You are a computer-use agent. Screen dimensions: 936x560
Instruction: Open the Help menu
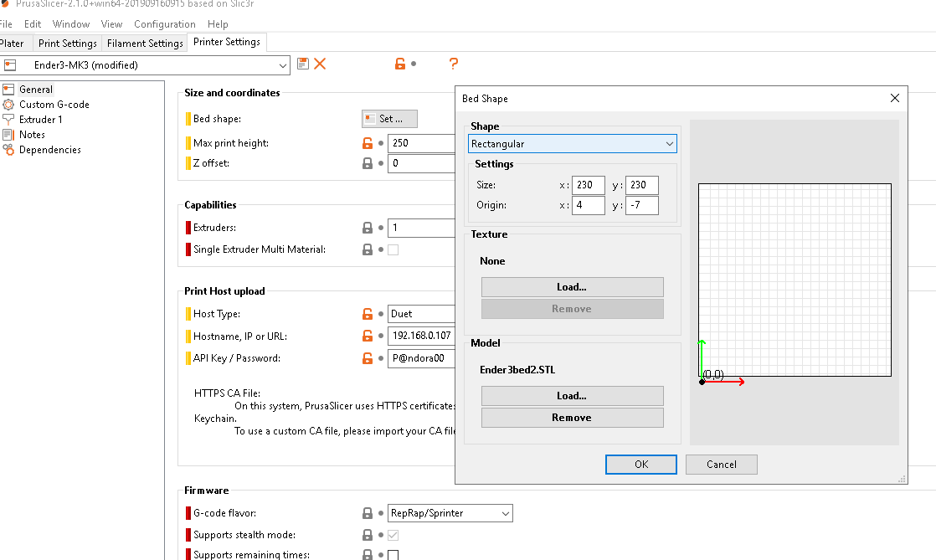point(218,24)
